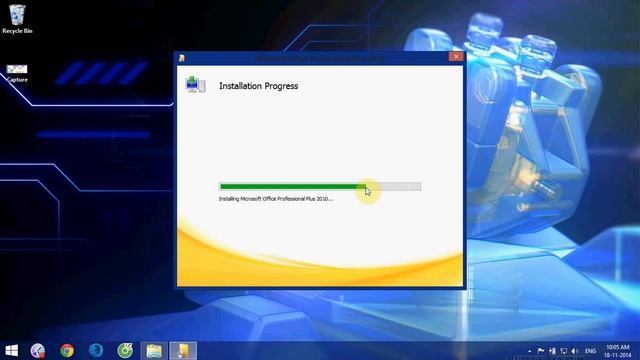
Task: Click the installer graphic beside Installation Progress
Action: [x=196, y=85]
